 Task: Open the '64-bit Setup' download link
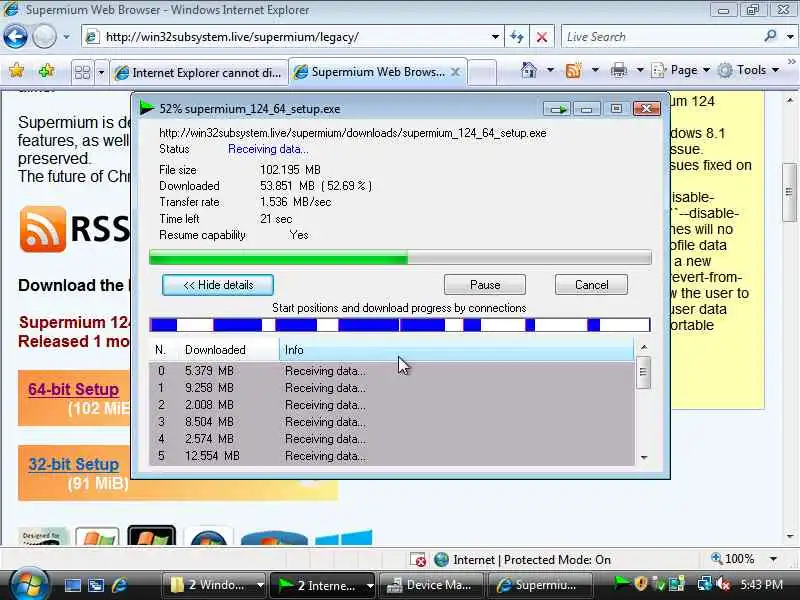73,389
